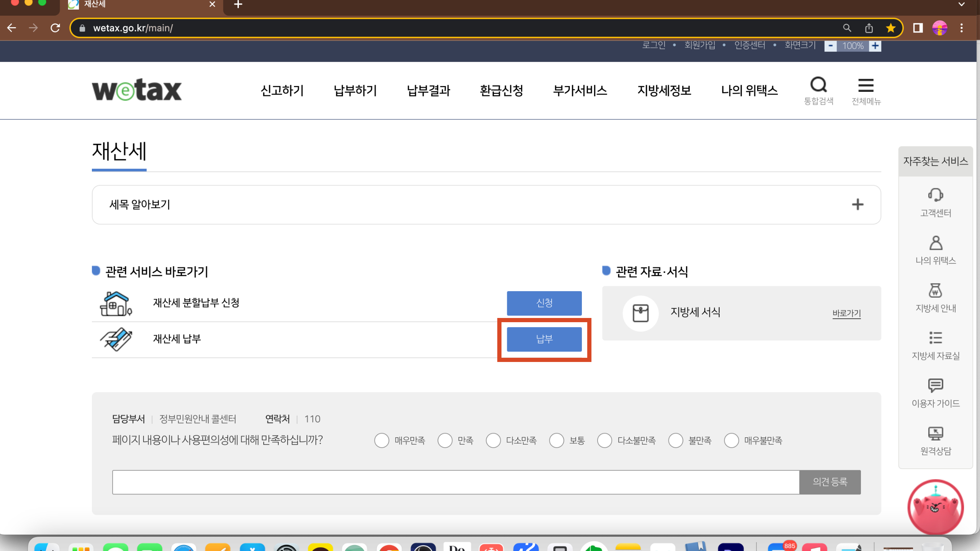Viewport: 980px width, 551px height.
Task: Click the 고객센터 headset icon
Action: pos(935,195)
